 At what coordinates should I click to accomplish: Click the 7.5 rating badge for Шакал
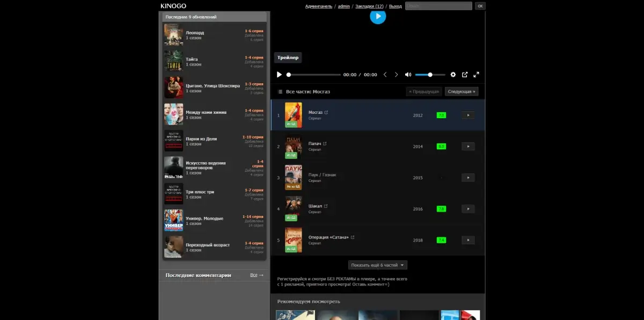coord(442,208)
